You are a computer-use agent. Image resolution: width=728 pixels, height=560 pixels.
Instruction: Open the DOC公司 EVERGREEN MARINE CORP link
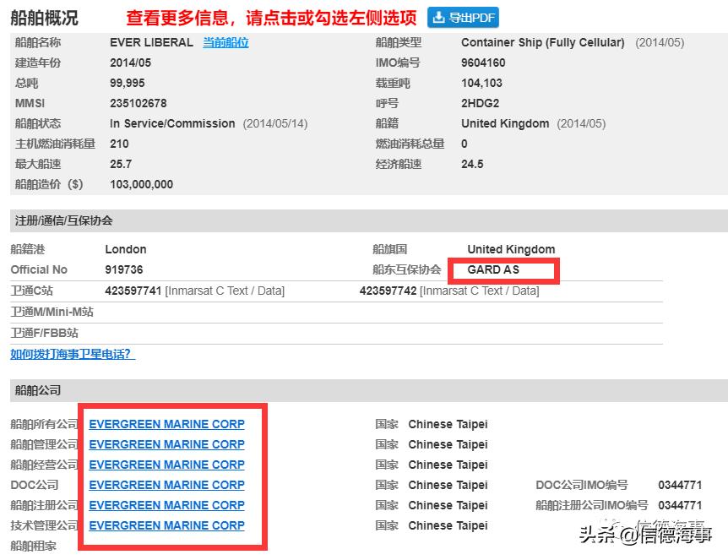click(167, 485)
